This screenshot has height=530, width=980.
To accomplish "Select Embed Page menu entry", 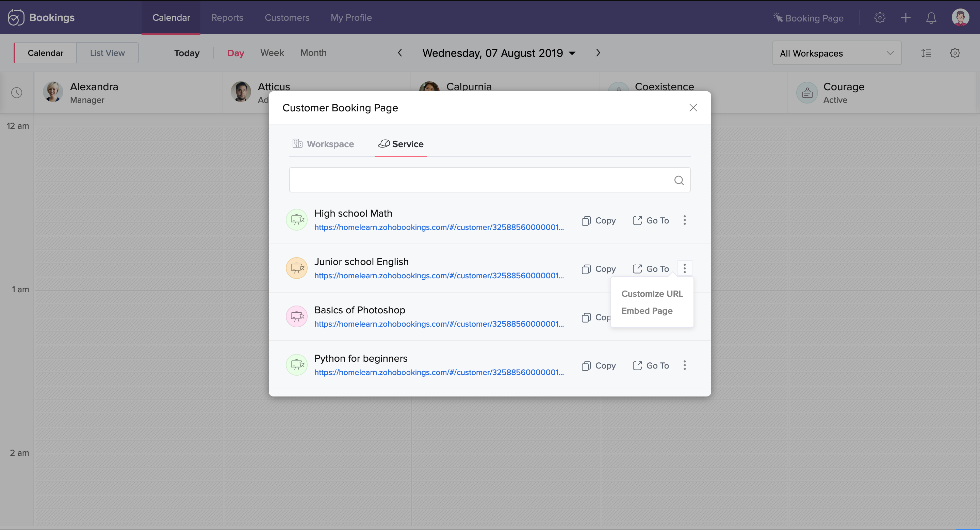I will [x=647, y=311].
